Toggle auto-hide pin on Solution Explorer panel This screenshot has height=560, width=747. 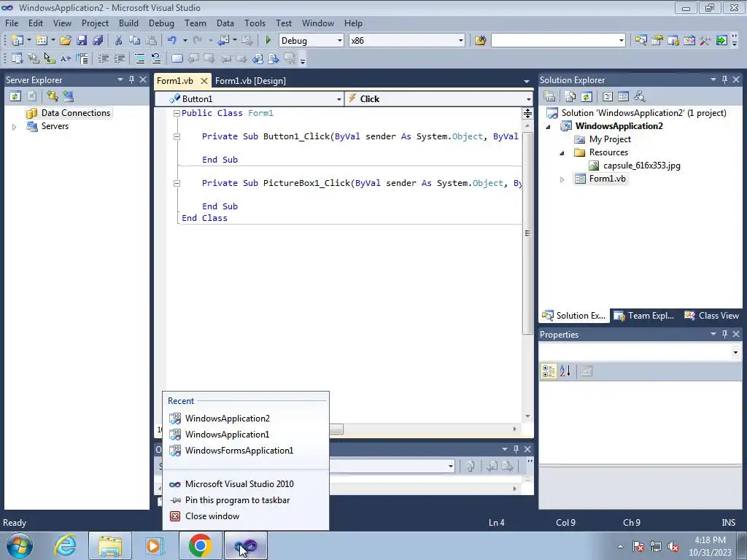pos(724,79)
